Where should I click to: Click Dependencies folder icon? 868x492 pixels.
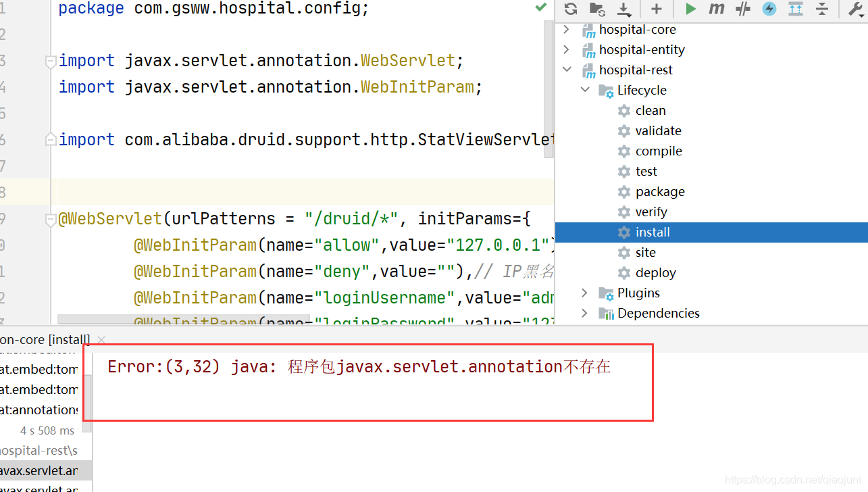tap(606, 313)
